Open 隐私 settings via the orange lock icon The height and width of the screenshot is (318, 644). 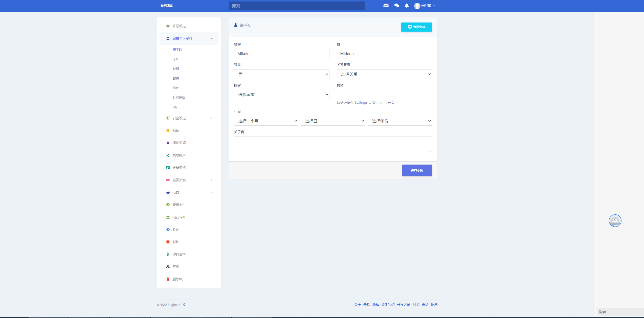(x=168, y=130)
